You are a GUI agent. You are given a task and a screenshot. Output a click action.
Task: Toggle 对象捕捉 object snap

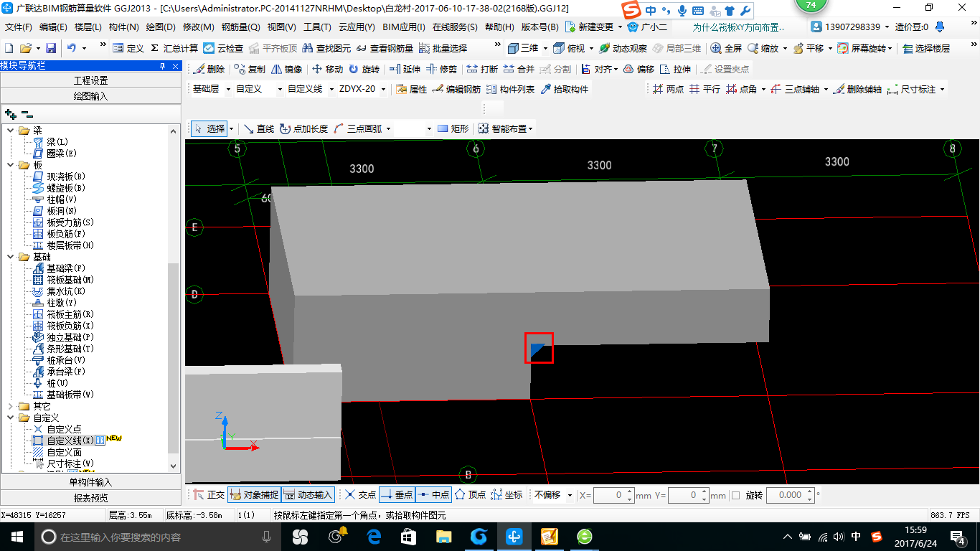pyautogui.click(x=254, y=495)
